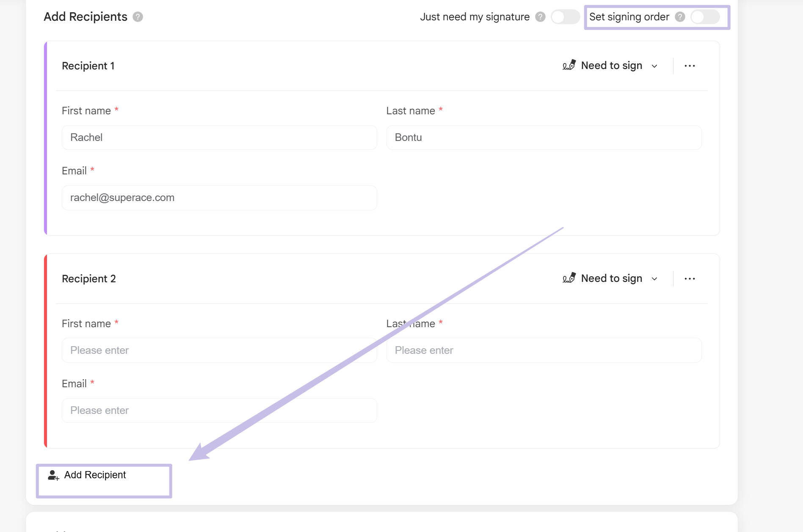Click the add-person icon beside Add Recipient
Image resolution: width=803 pixels, height=532 pixels.
tap(53, 475)
